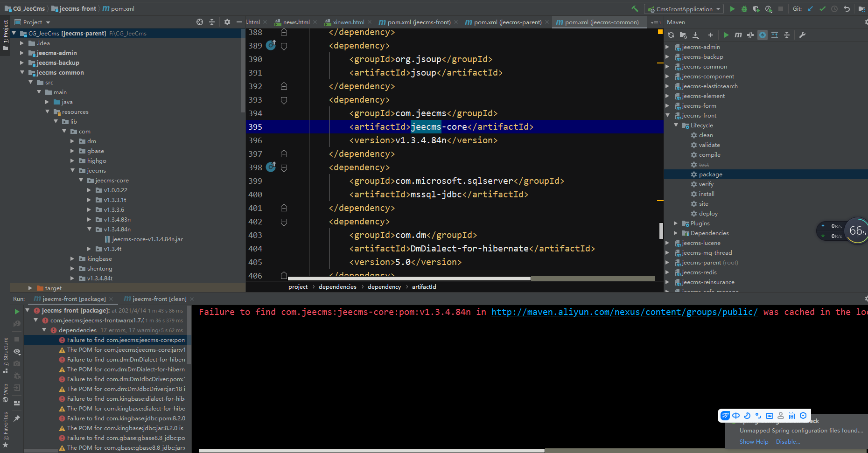This screenshot has width=868, height=453.
Task: Toggle the eye view-options icon in Run panel
Action: [17, 352]
